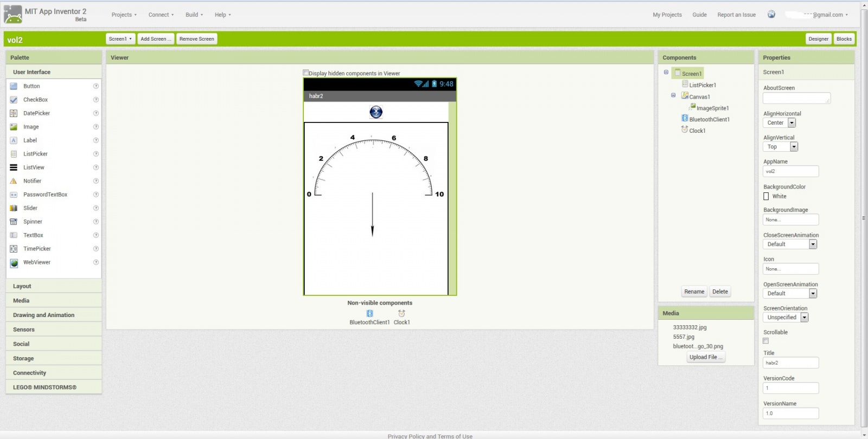The width and height of the screenshot is (868, 439).
Task: Click the AppName input field
Action: click(791, 171)
